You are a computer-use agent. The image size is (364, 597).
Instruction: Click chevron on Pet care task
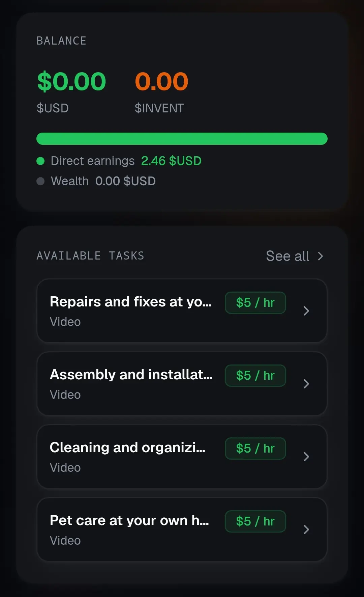(x=306, y=530)
